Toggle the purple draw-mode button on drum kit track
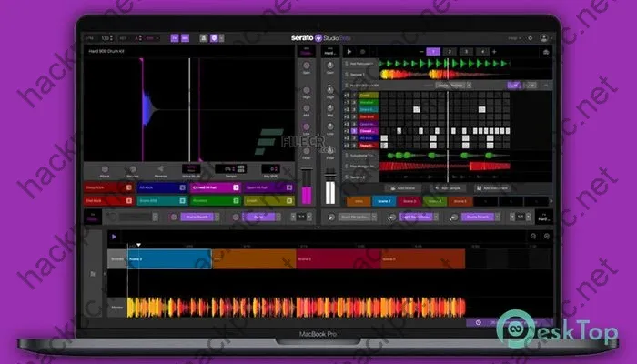Viewport: 637px width, 364px height. pyautogui.click(x=514, y=86)
